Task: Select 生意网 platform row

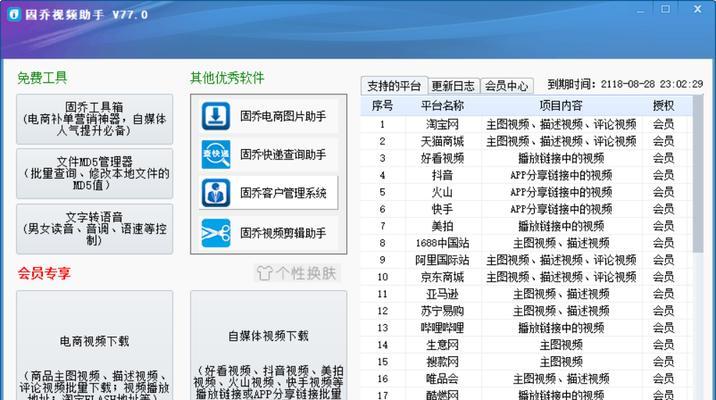Action: click(526, 344)
